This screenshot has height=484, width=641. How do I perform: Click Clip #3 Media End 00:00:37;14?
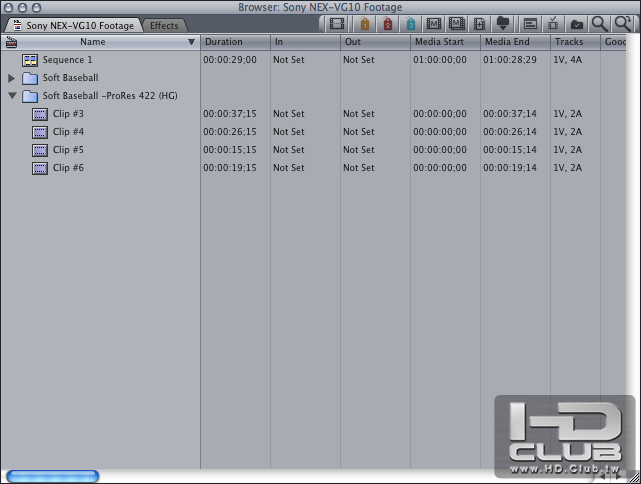coord(509,114)
